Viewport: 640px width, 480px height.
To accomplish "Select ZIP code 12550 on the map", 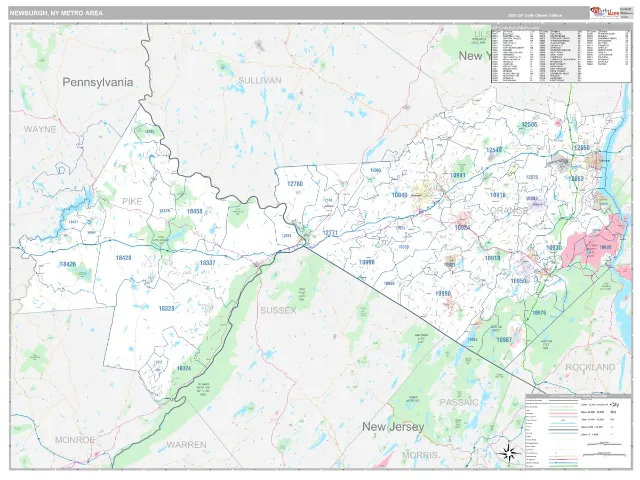I will click(x=581, y=147).
